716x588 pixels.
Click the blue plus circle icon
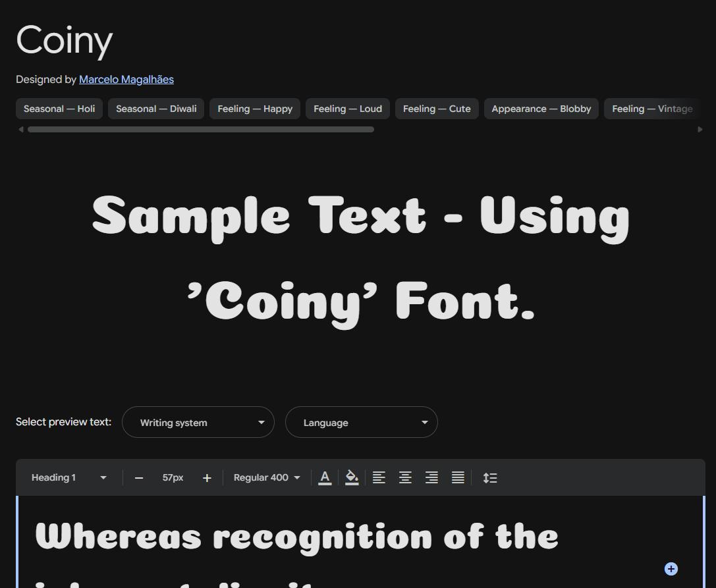671,569
